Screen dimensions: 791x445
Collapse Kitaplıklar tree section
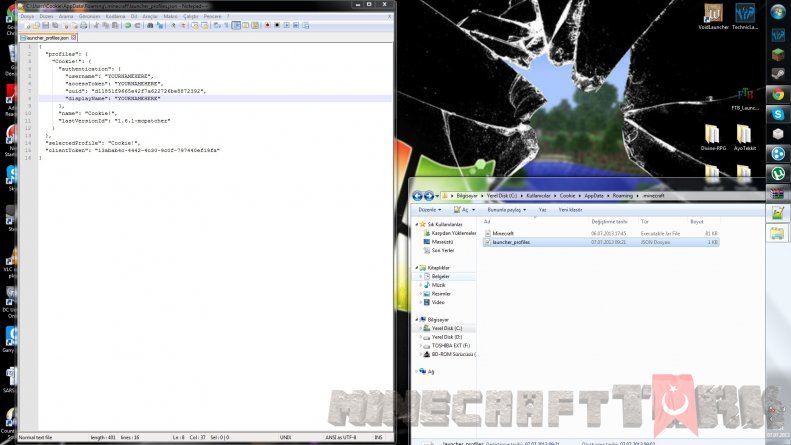(x=417, y=268)
